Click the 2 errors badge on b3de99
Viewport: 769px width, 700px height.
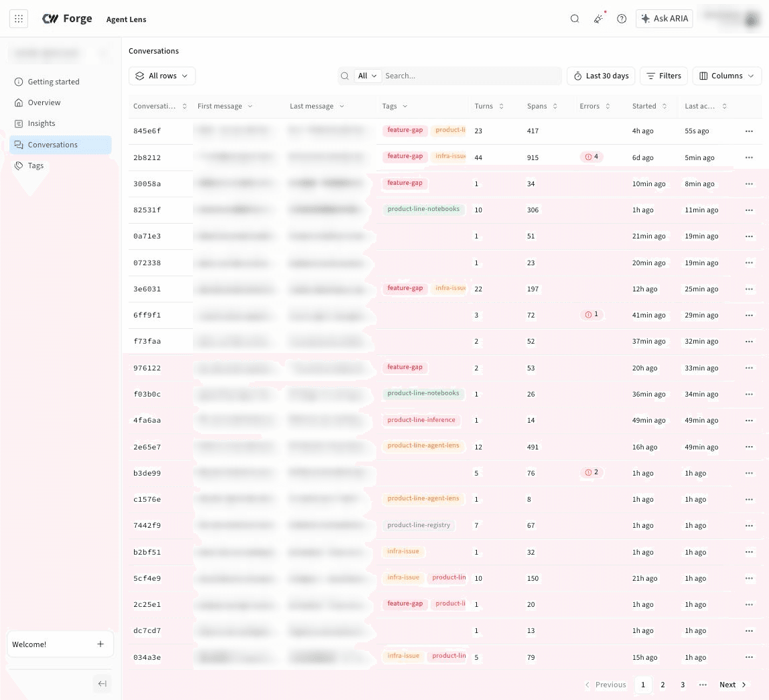tap(591, 472)
